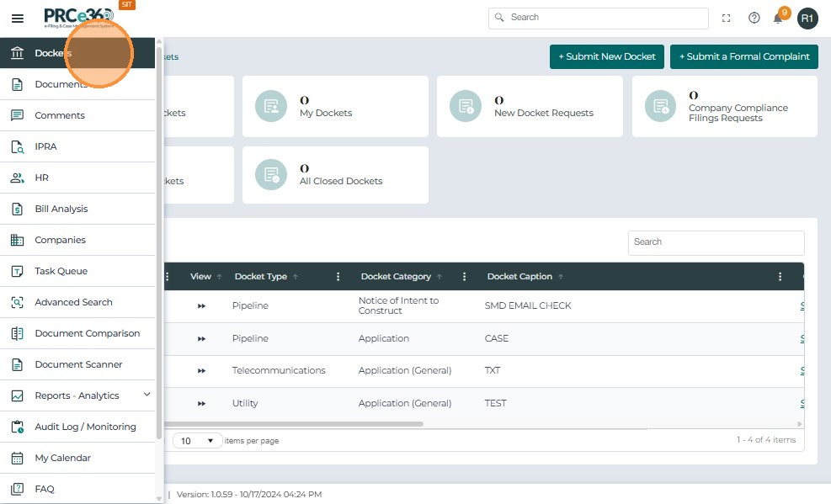The width and height of the screenshot is (831, 504).
Task: Click the table's horizontal scrollbar
Action: (x=295, y=424)
